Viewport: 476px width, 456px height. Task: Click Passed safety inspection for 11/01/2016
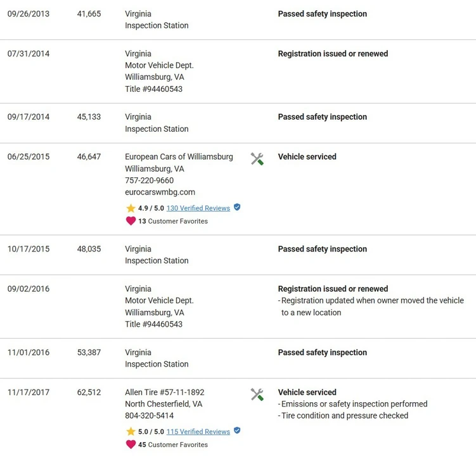pyautogui.click(x=323, y=352)
